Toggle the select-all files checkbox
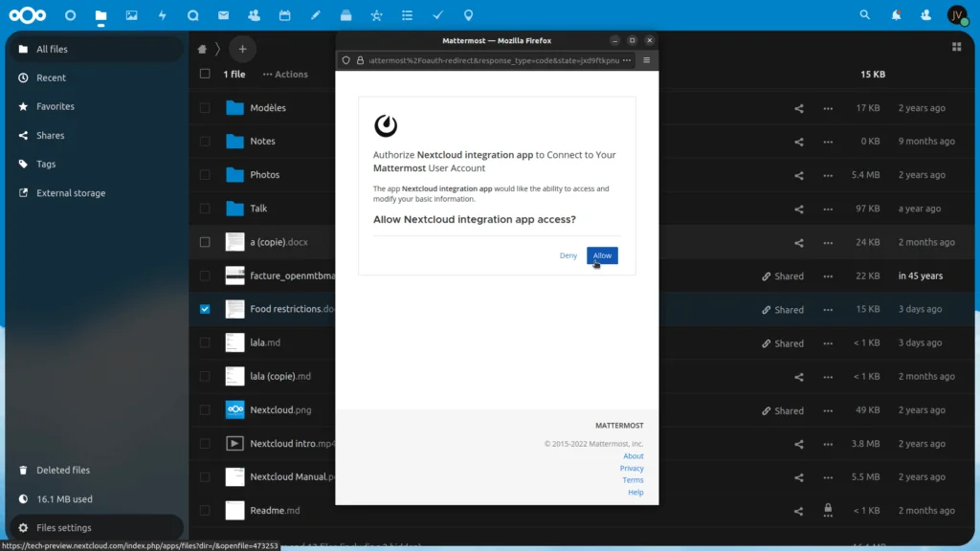Screen dimensions: 980x551 click(205, 74)
